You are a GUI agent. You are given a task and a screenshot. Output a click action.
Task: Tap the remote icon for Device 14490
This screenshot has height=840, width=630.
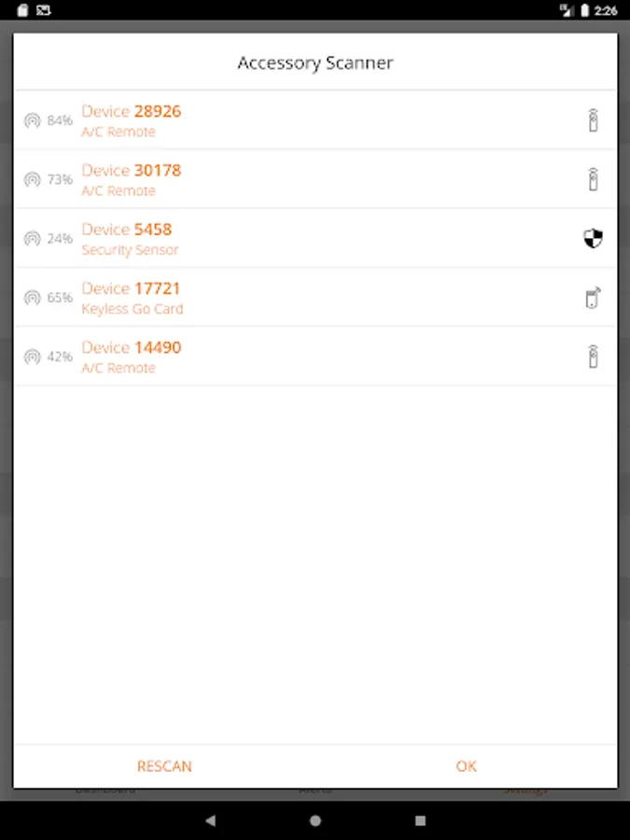(593, 357)
